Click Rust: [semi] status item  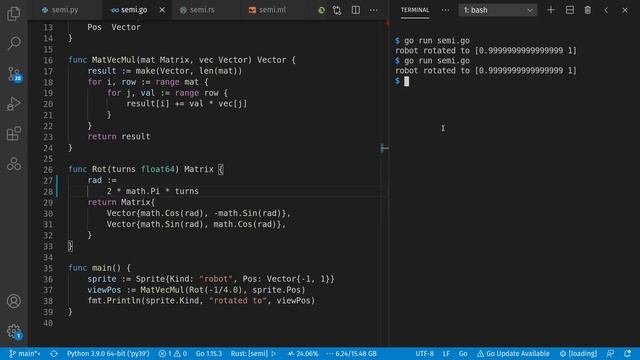tap(249, 353)
